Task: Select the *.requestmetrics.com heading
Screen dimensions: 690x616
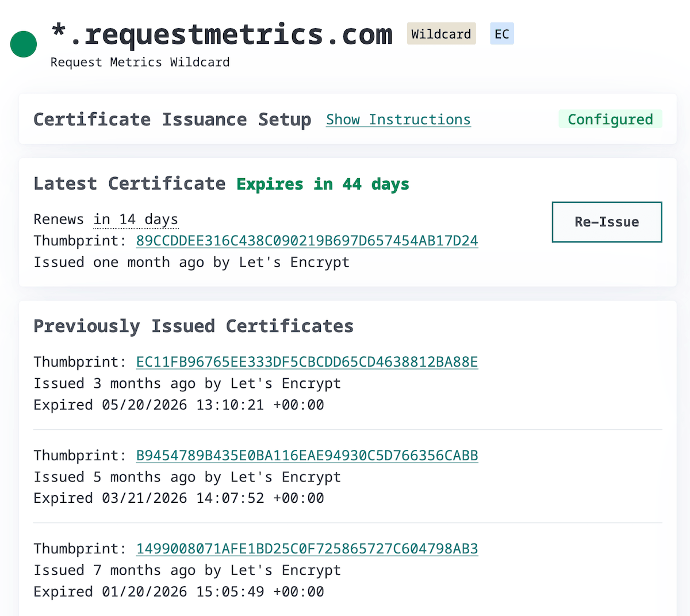Action: coord(222,34)
